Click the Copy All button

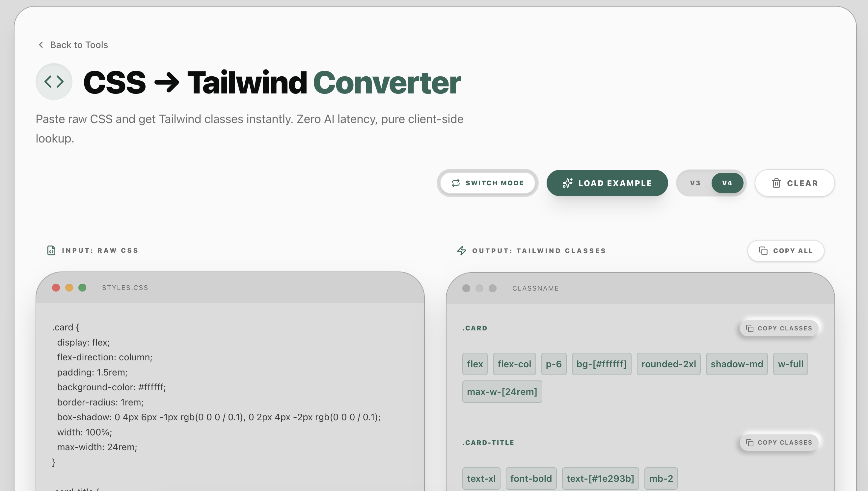coord(786,251)
